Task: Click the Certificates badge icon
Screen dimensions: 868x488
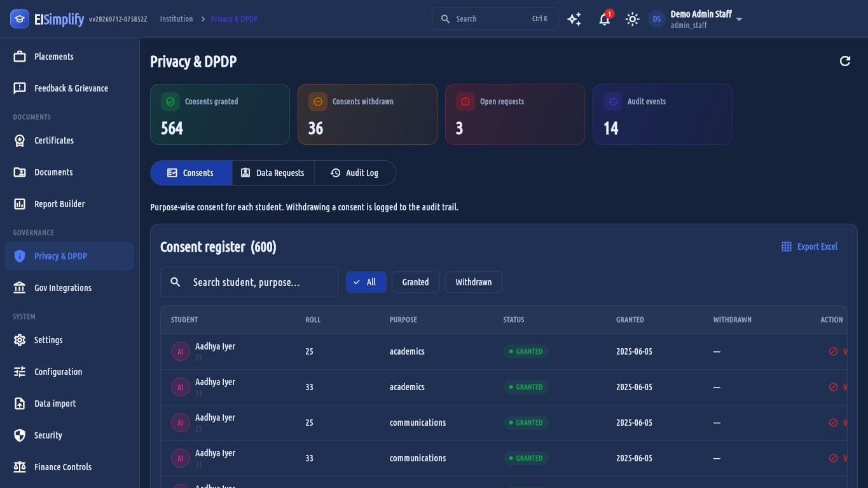Action: tap(20, 140)
